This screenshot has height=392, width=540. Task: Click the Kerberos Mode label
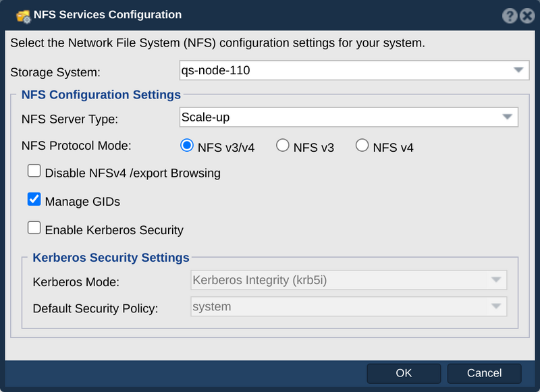[x=76, y=282]
